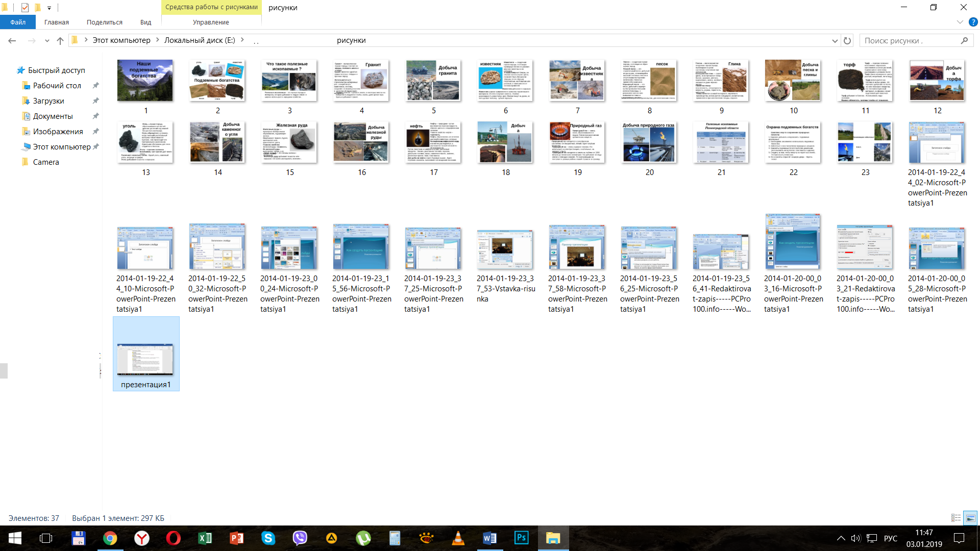The height and width of the screenshot is (551, 980).
Task: Navigate to Локальный диск (E:) in breadcrumb
Action: (x=200, y=40)
